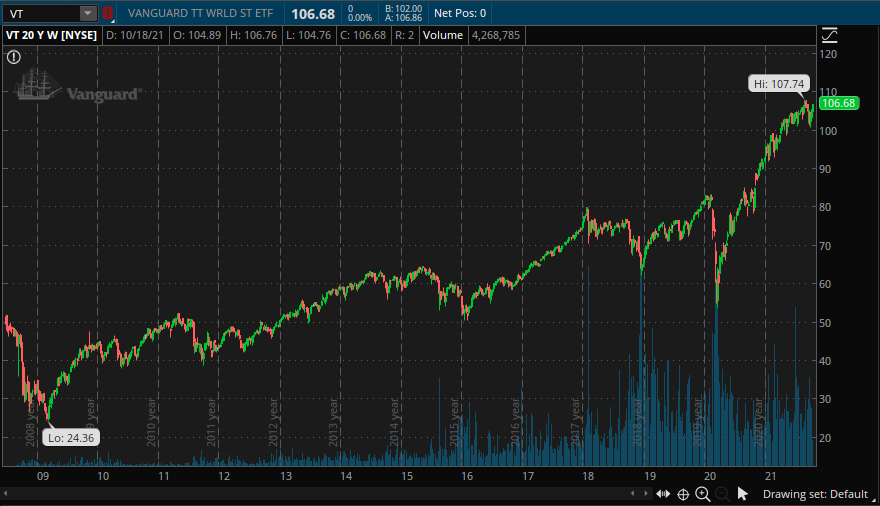Click the scroll left arrow on time axis

point(632,494)
